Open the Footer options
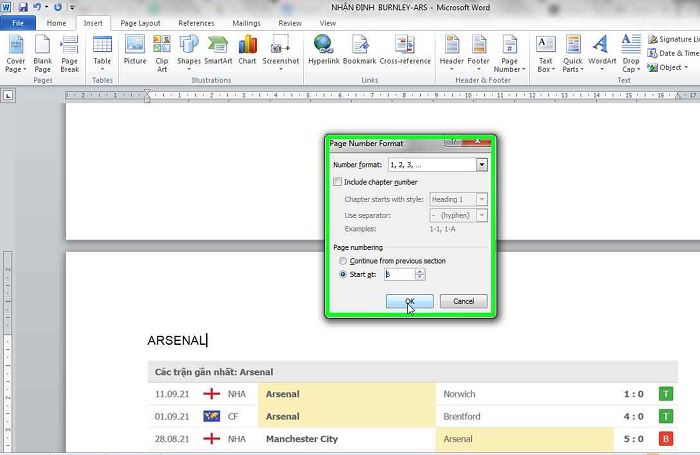The height and width of the screenshot is (455, 700). [479, 54]
